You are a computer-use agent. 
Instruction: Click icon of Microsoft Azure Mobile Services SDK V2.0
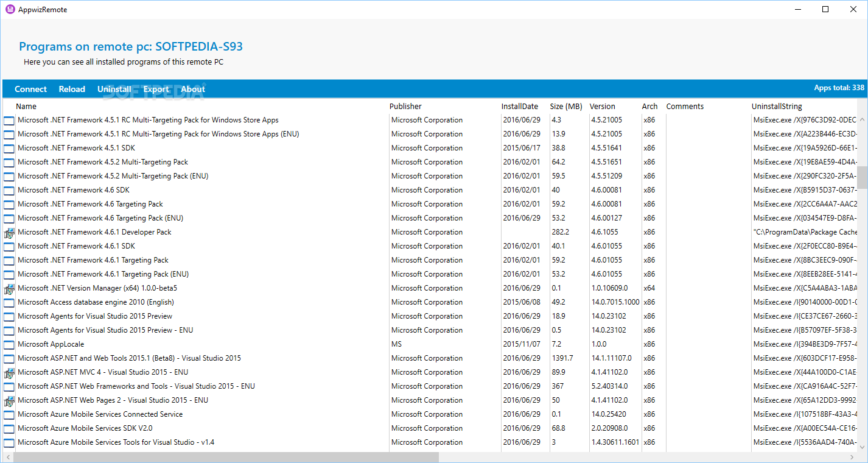[9, 428]
